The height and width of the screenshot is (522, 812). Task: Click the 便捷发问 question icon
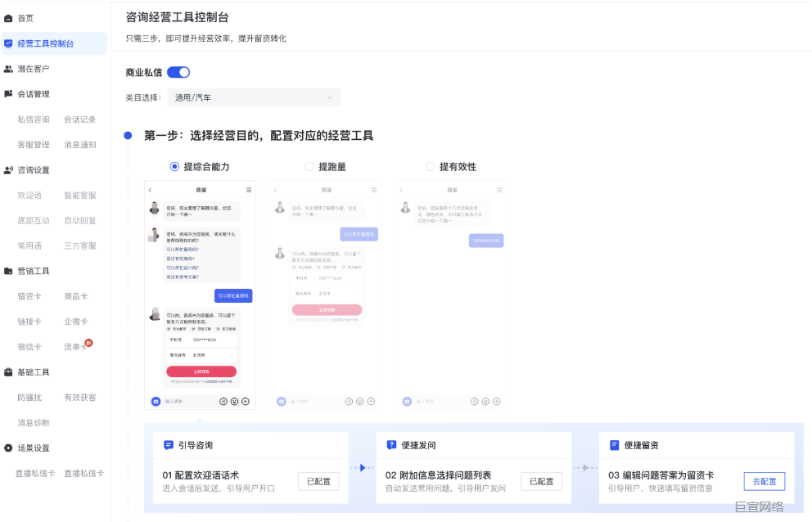click(391, 445)
